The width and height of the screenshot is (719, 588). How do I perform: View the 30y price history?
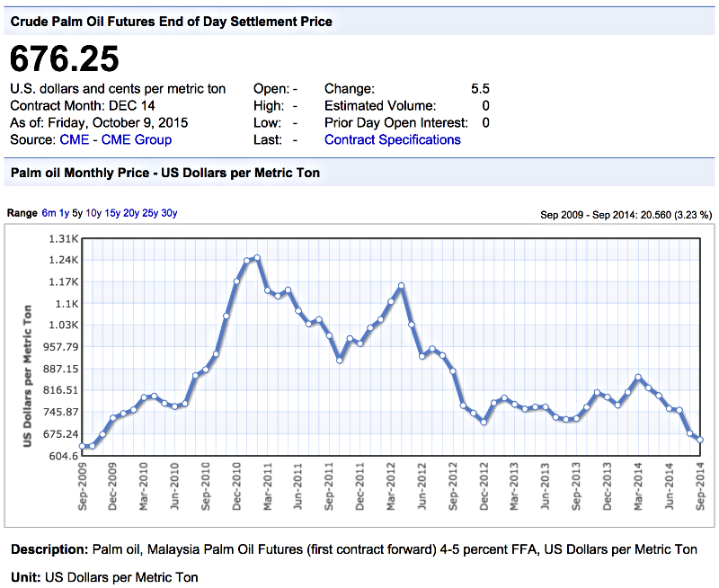pos(169,213)
